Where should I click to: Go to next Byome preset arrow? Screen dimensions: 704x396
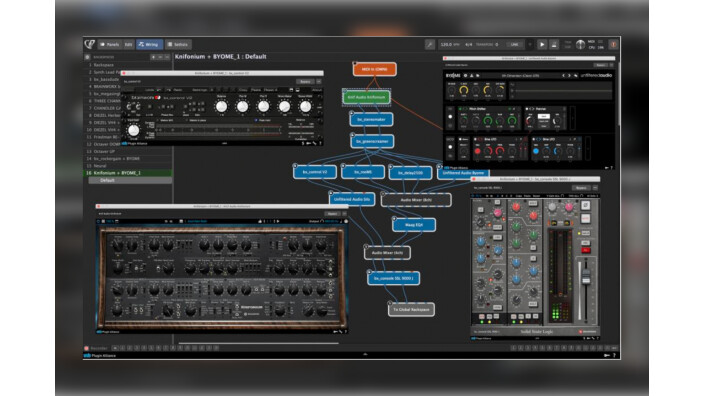point(570,75)
